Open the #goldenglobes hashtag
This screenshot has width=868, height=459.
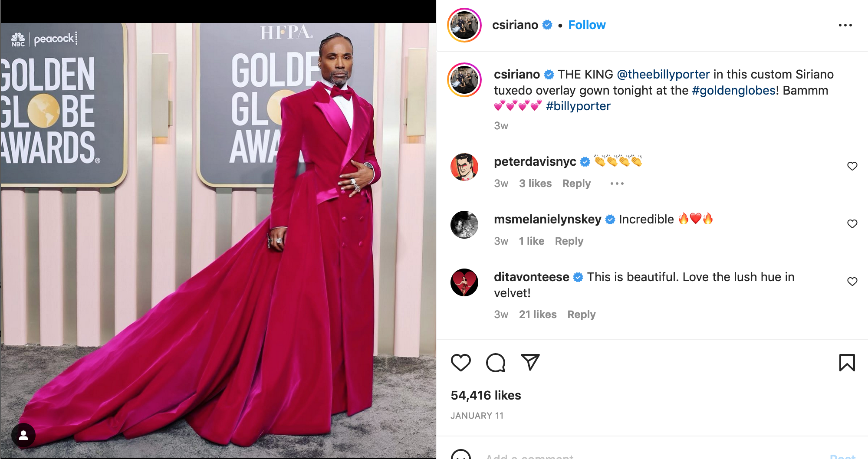click(x=733, y=90)
